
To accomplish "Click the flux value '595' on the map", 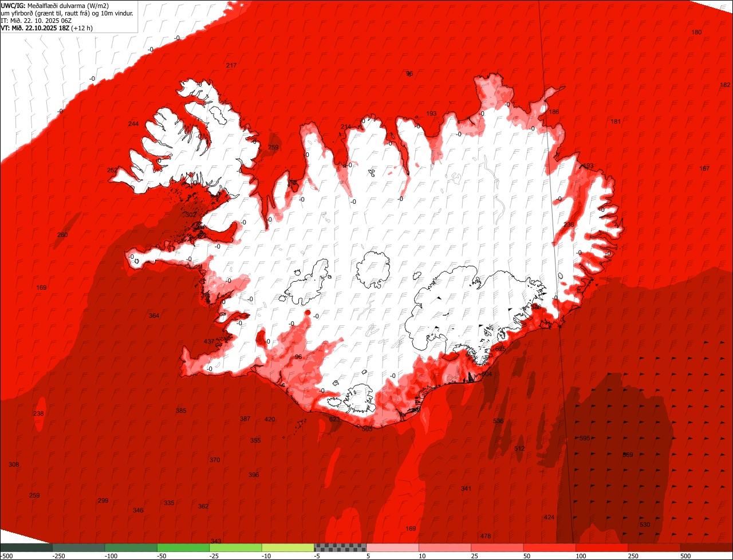I will (x=585, y=439).
